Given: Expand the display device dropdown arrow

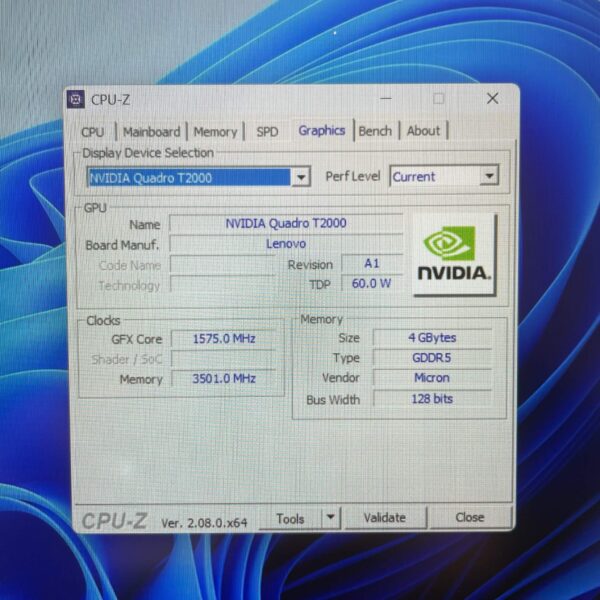Looking at the screenshot, I should click(x=301, y=178).
